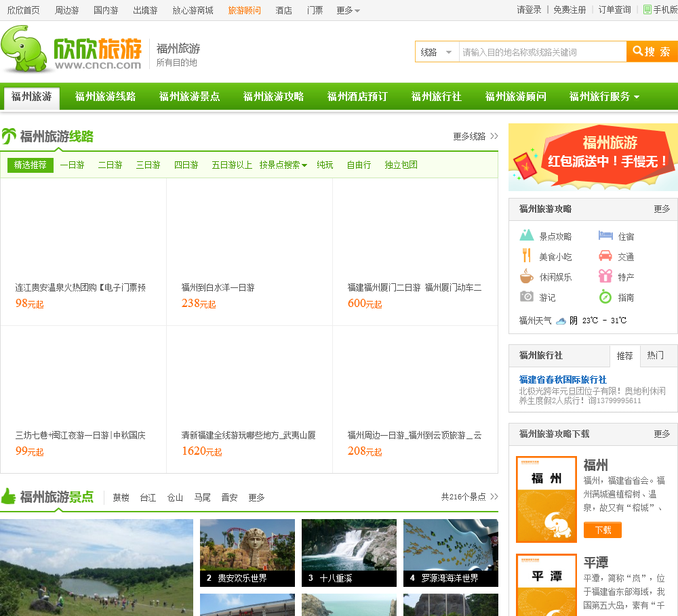The image size is (678, 616).
Task: Click the camera icon for 游记
Action: pyautogui.click(x=526, y=297)
